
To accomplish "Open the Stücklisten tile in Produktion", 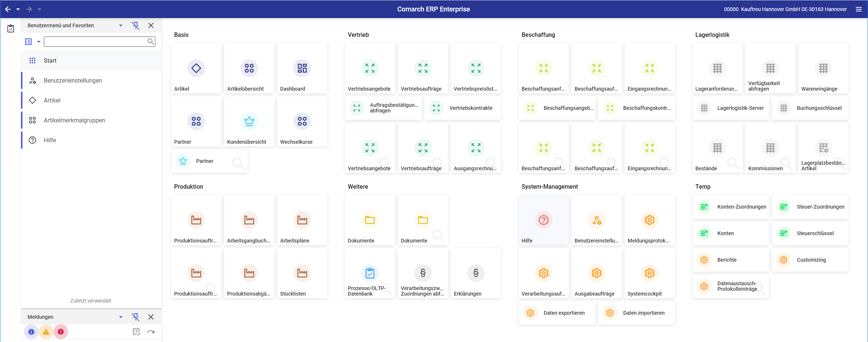I will tap(302, 273).
